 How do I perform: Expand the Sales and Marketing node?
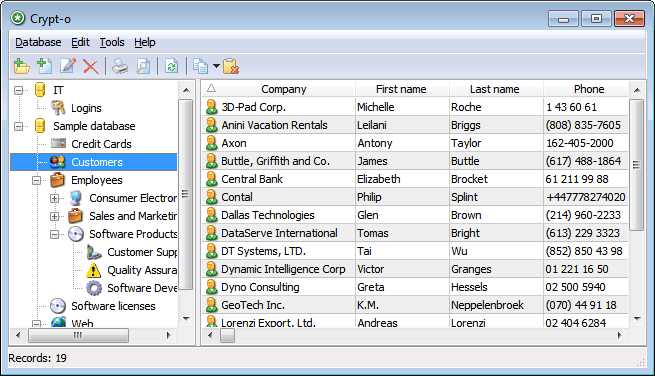tap(54, 216)
